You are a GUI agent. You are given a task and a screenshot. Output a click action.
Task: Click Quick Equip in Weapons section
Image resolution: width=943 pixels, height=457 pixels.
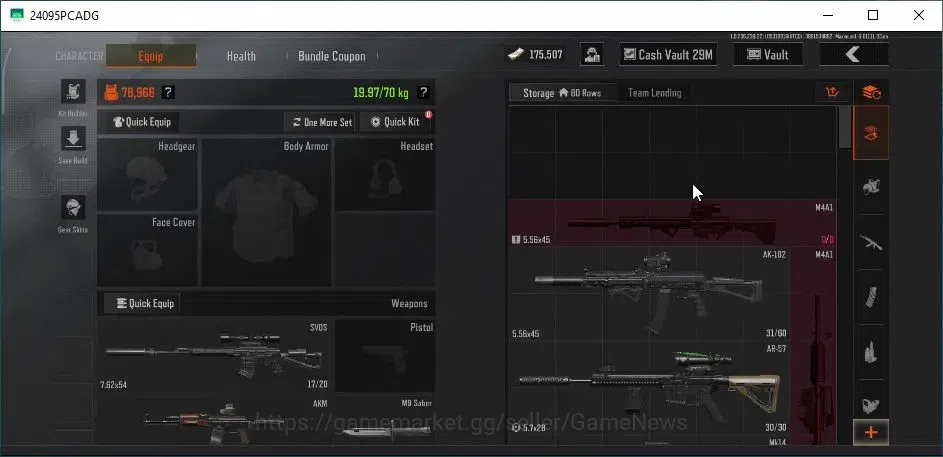click(143, 303)
